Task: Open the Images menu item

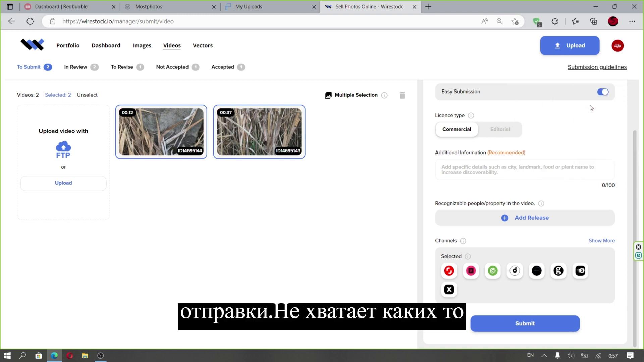Action: [x=142, y=46]
